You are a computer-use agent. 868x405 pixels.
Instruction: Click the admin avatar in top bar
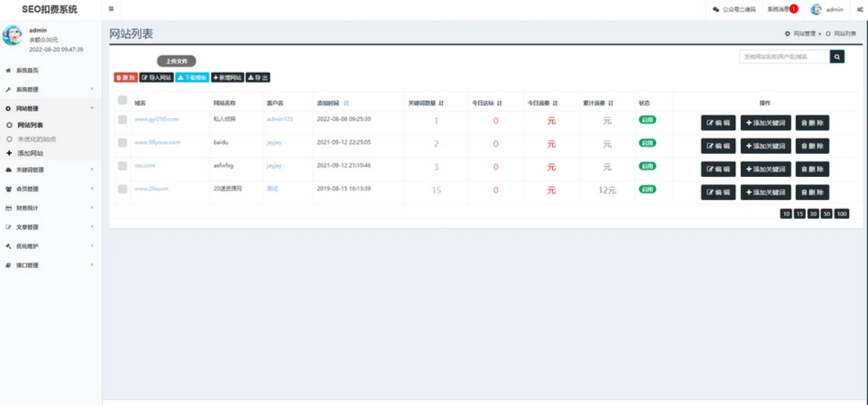[x=816, y=10]
